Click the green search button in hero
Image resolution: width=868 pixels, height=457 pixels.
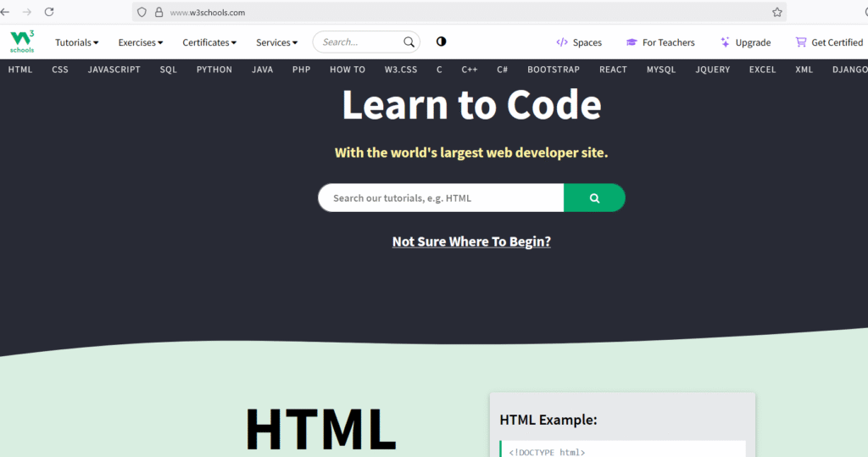point(594,198)
